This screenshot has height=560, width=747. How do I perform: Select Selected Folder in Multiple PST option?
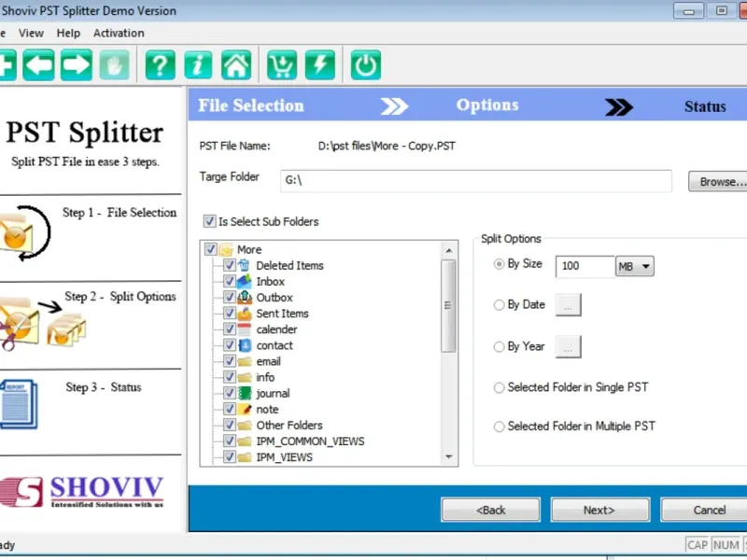[x=499, y=427]
